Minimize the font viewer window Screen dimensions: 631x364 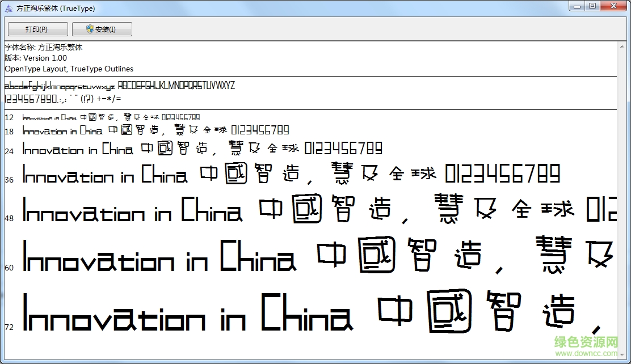[577, 6]
